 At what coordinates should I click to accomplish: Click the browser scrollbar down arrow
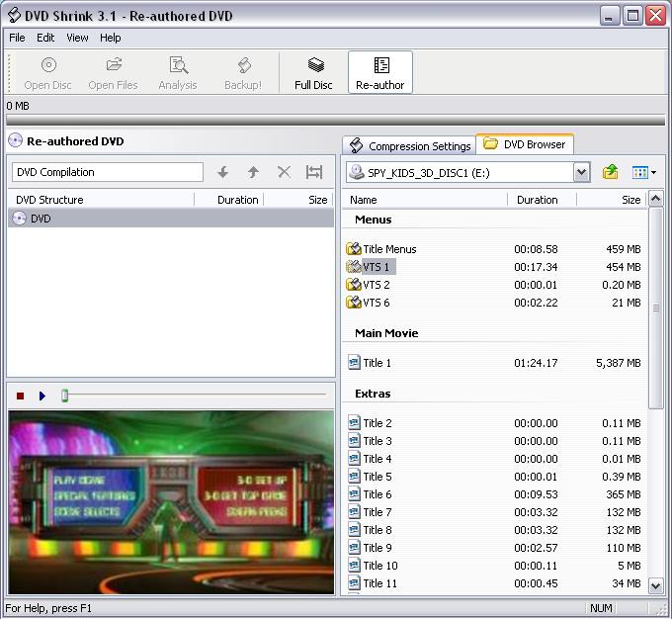656,586
